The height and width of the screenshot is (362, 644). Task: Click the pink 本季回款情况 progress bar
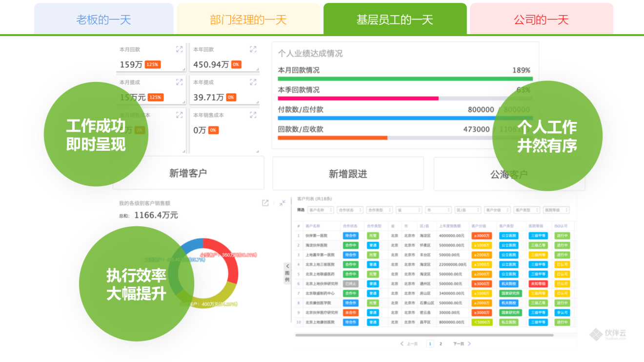(x=358, y=98)
